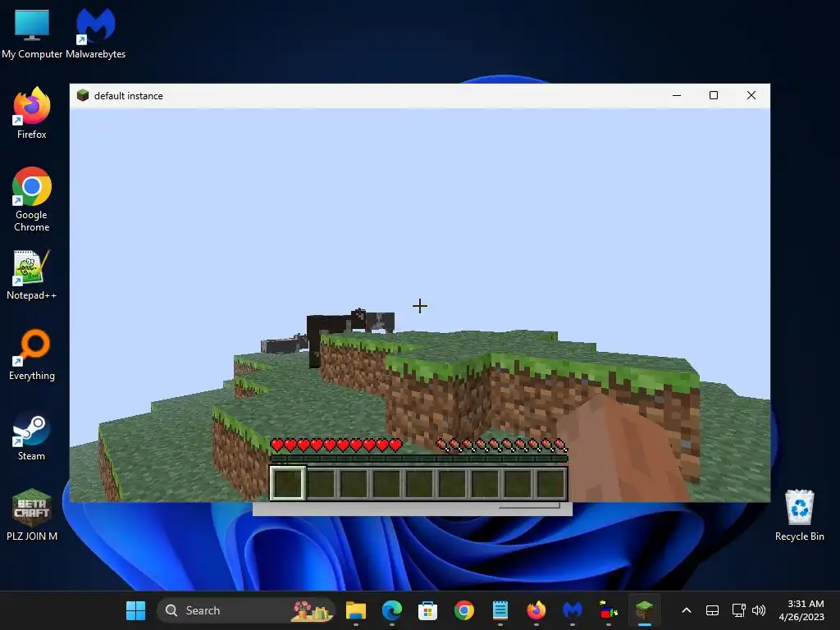Close the default instance window
Screen dimensions: 840x630
(751, 95)
